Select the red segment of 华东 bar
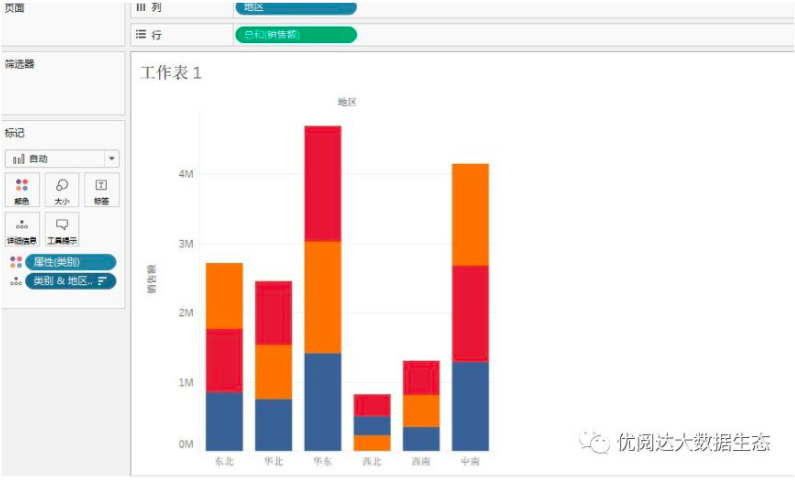Viewport: 795px width, 480px height. 322,183
